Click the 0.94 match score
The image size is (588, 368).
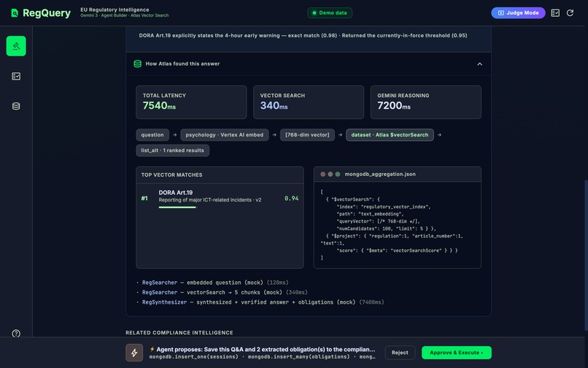pyautogui.click(x=291, y=199)
